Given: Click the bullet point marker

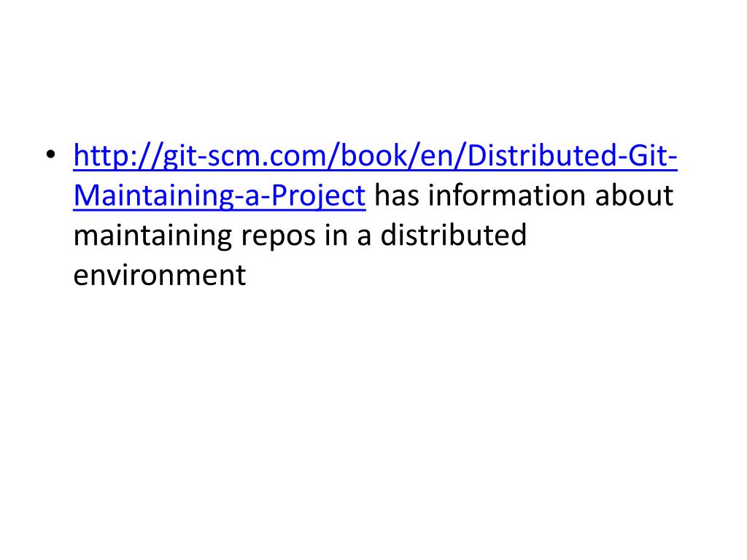Looking at the screenshot, I should (x=49, y=155).
